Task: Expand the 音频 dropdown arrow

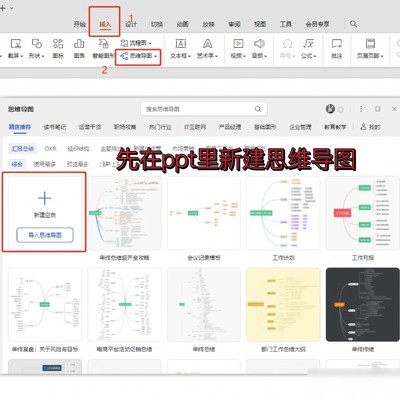Action: (x=266, y=56)
